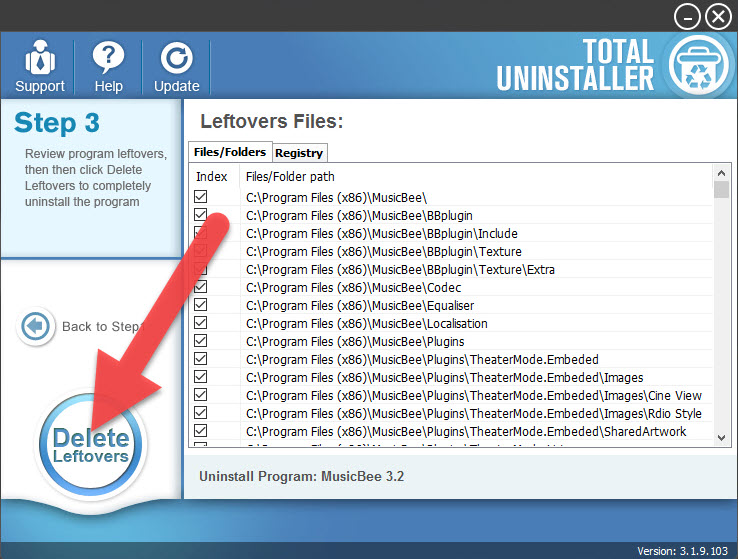
Task: Select the path ending in Texture\Extra
Action: tap(400, 270)
